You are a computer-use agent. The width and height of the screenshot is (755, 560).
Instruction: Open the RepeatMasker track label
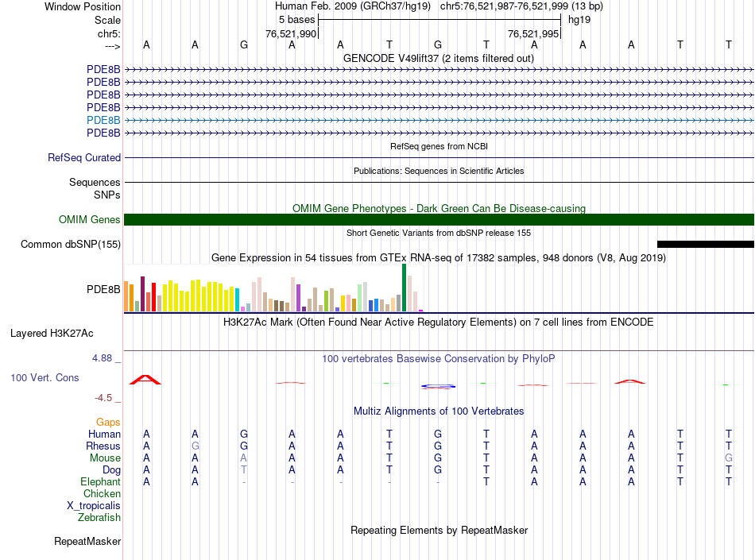(87, 542)
